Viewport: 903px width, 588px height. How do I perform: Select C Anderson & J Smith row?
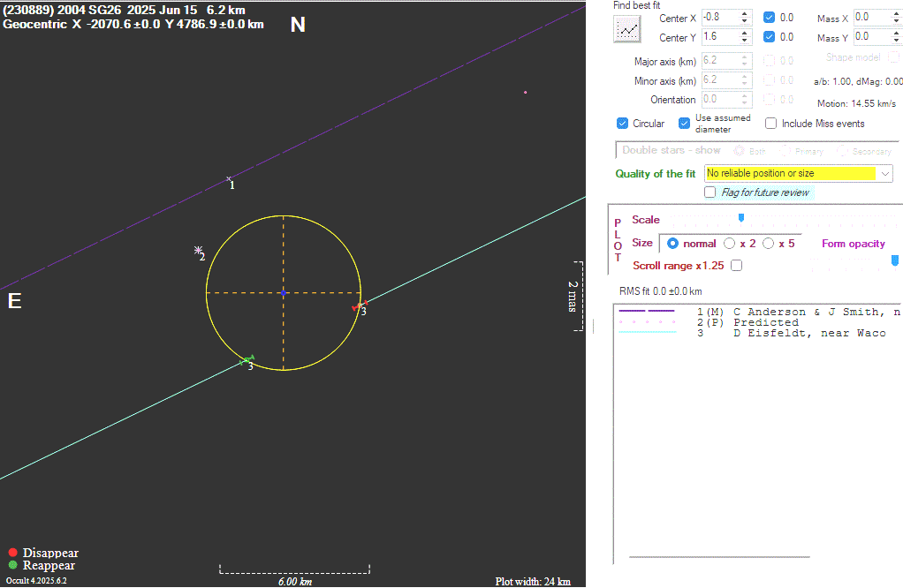pos(759,312)
